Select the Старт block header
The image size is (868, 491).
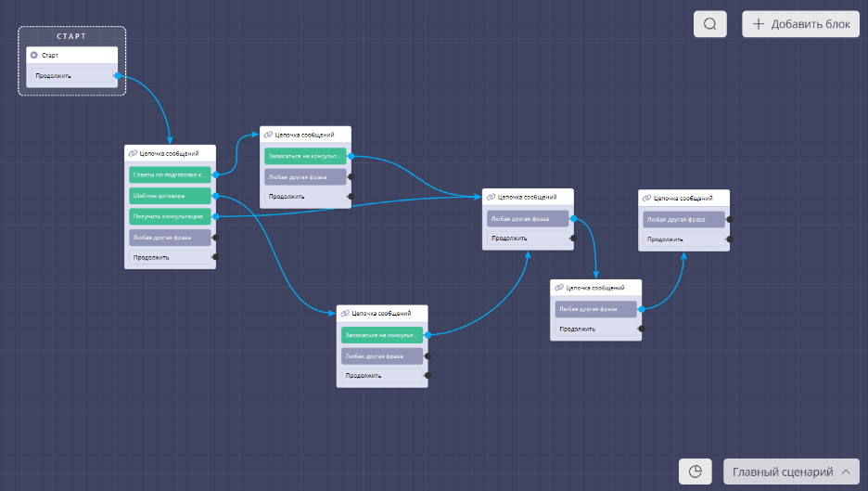72,55
